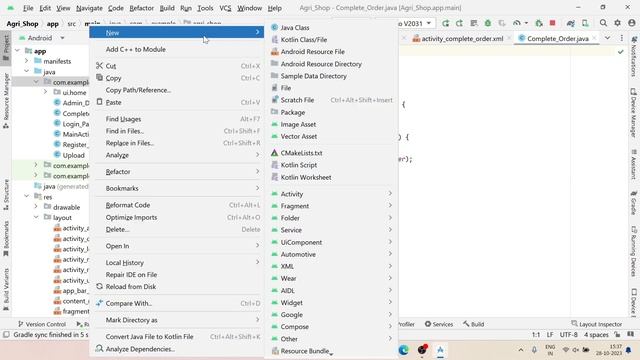This screenshot has width=640, height=360.
Task: Open the Services tool window
Action: pos(439,324)
